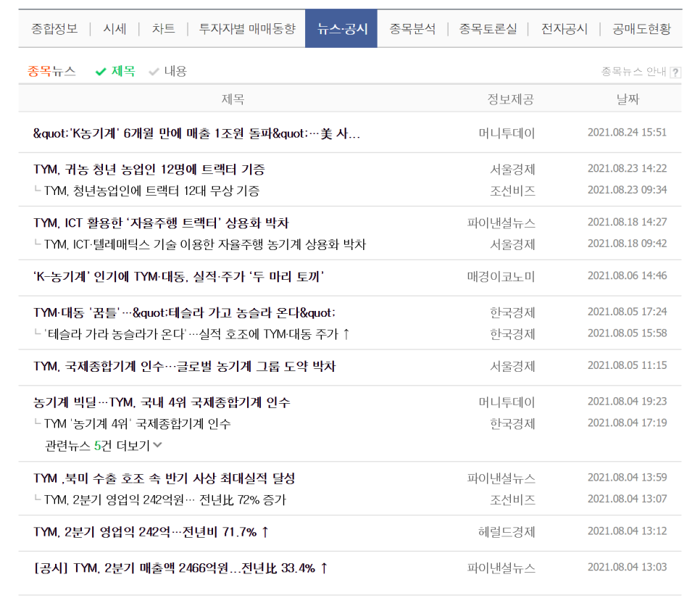
Task: Click the date 2021.08.24 15:51
Action: tap(627, 133)
